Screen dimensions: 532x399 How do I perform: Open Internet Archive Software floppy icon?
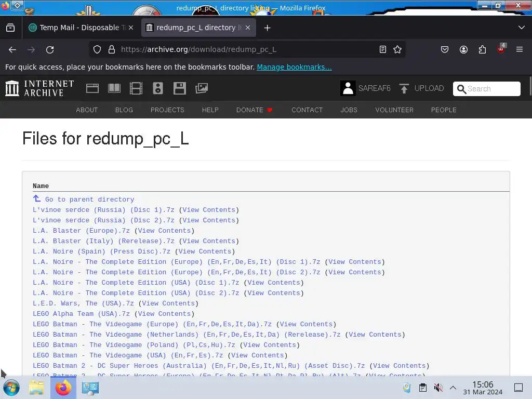click(x=179, y=88)
